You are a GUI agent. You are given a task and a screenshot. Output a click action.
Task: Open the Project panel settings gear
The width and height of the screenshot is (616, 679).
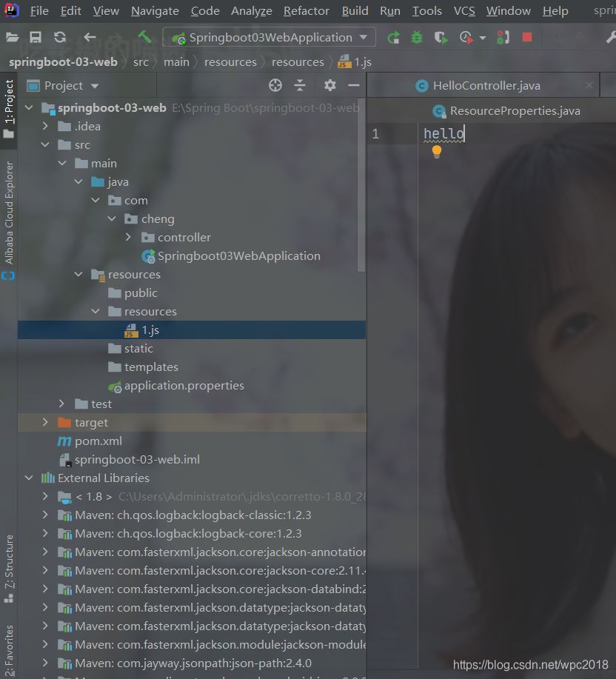[330, 85]
